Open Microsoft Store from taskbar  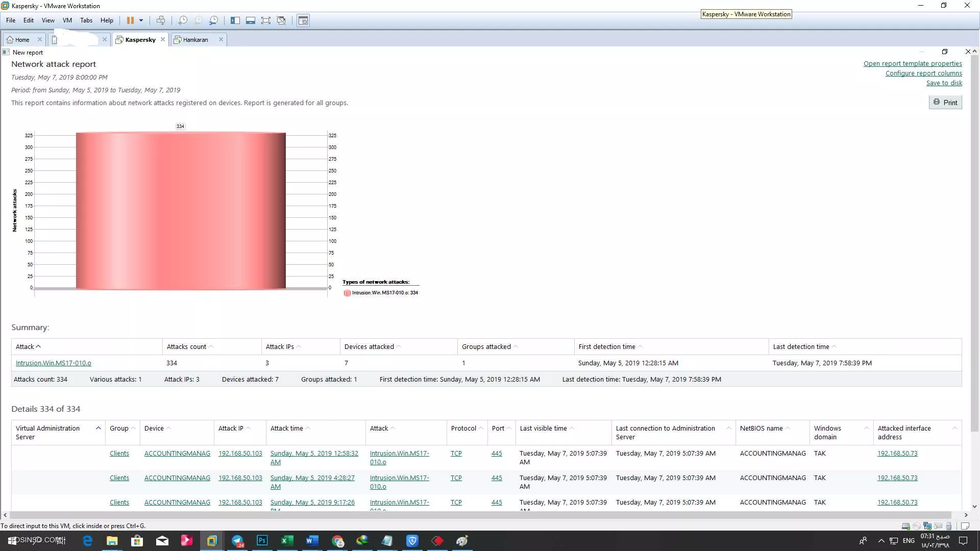(137, 541)
